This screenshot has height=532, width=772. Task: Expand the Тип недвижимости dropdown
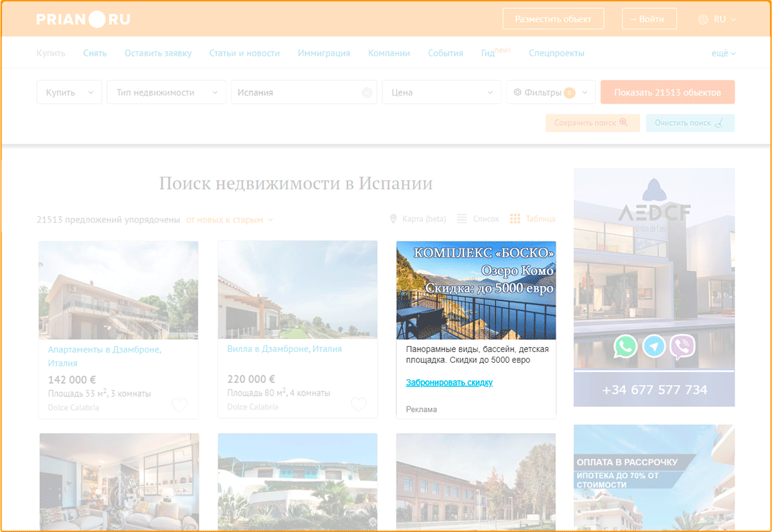tap(166, 92)
